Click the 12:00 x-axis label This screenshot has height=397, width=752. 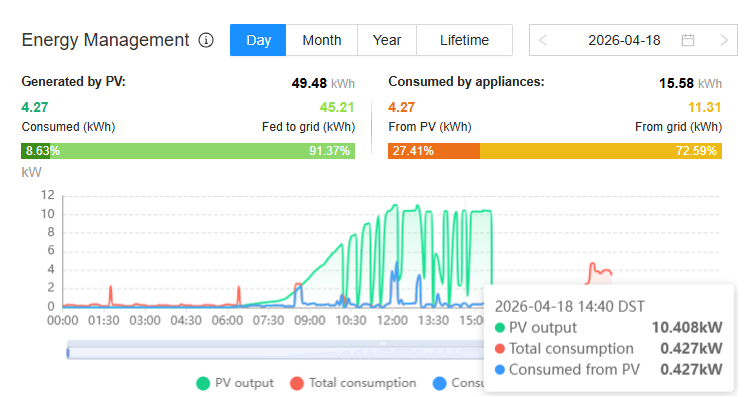click(392, 320)
